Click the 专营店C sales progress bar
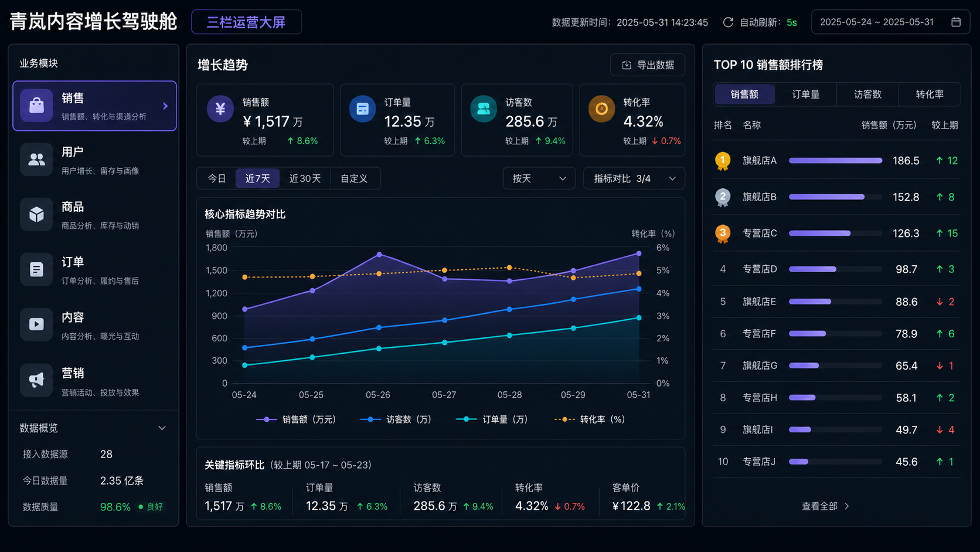980x552 pixels. tap(835, 233)
